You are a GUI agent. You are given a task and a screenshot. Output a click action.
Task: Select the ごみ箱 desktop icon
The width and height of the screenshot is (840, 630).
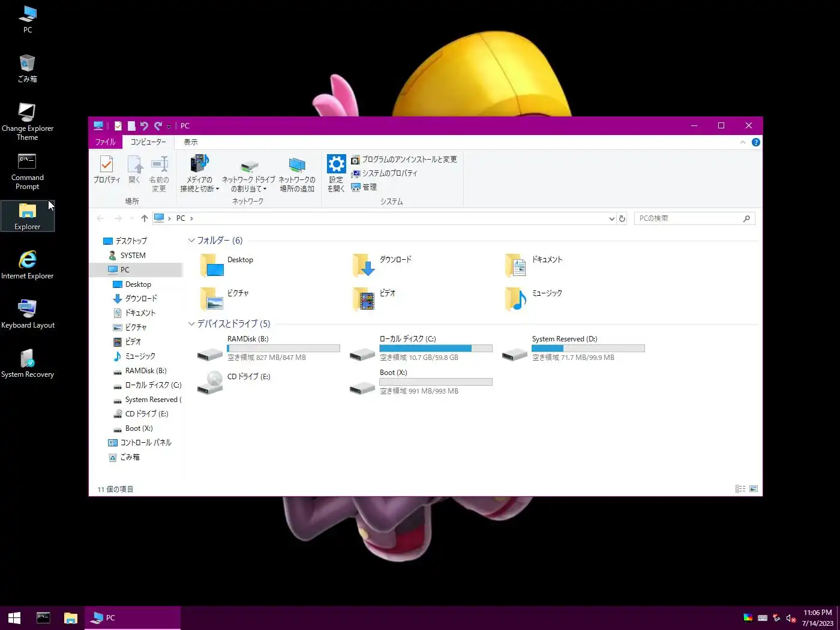(x=27, y=68)
